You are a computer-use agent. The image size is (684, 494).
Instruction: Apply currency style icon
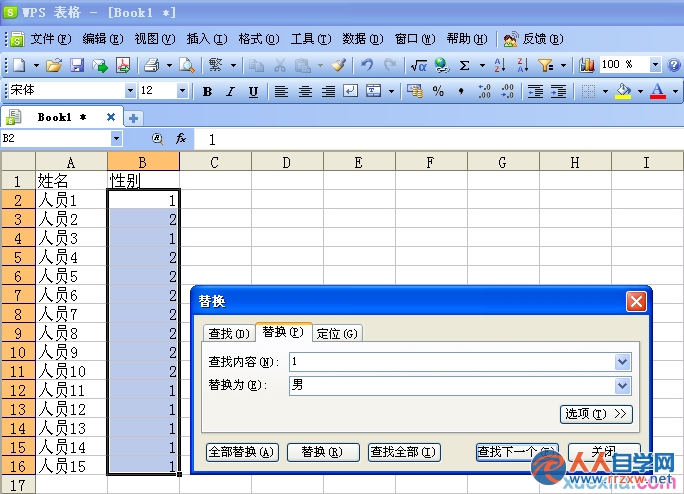(415, 91)
